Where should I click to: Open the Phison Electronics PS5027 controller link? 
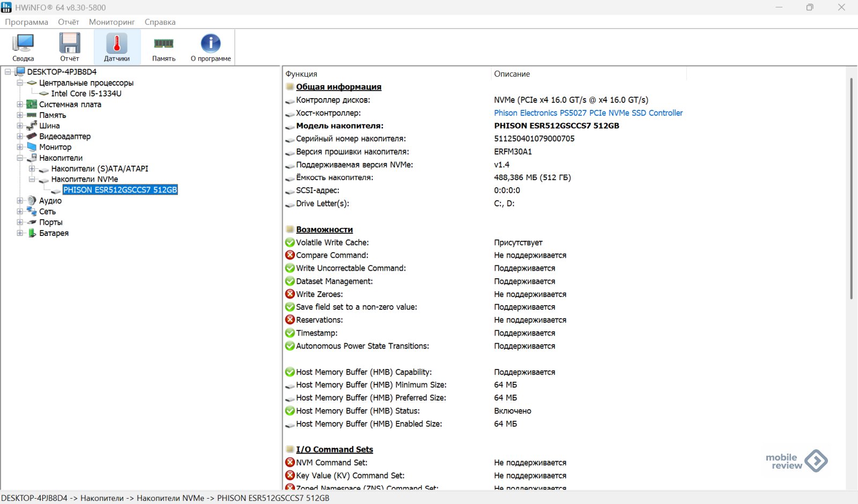point(588,113)
